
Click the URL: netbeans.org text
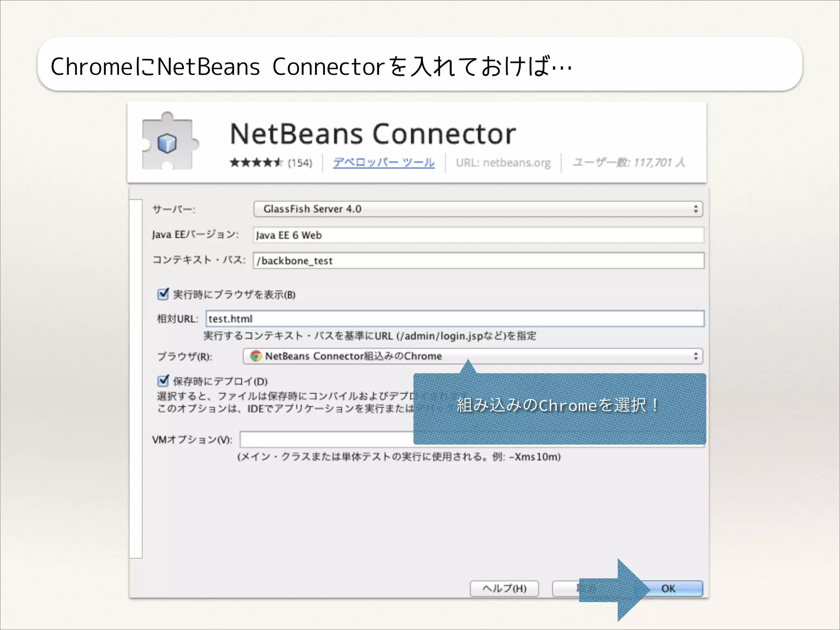pyautogui.click(x=503, y=163)
